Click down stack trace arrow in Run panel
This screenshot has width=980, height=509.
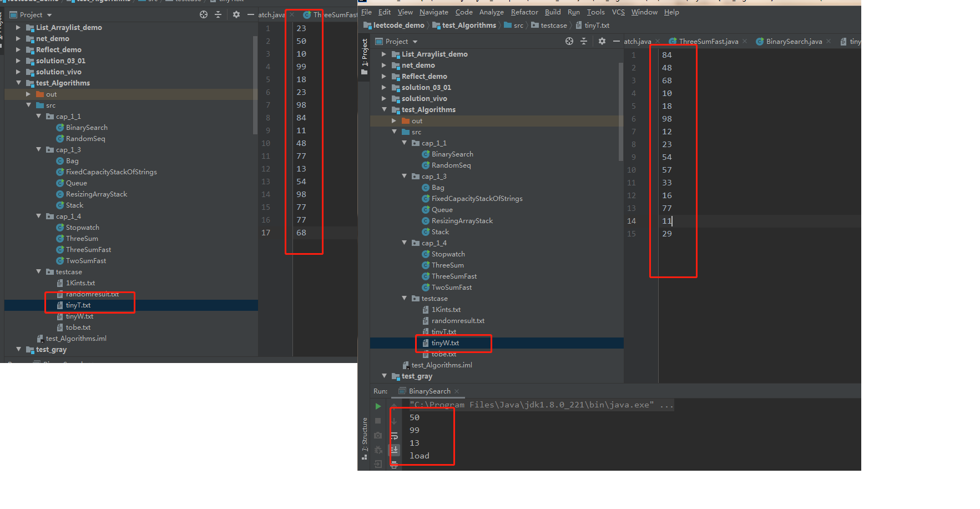click(x=394, y=421)
